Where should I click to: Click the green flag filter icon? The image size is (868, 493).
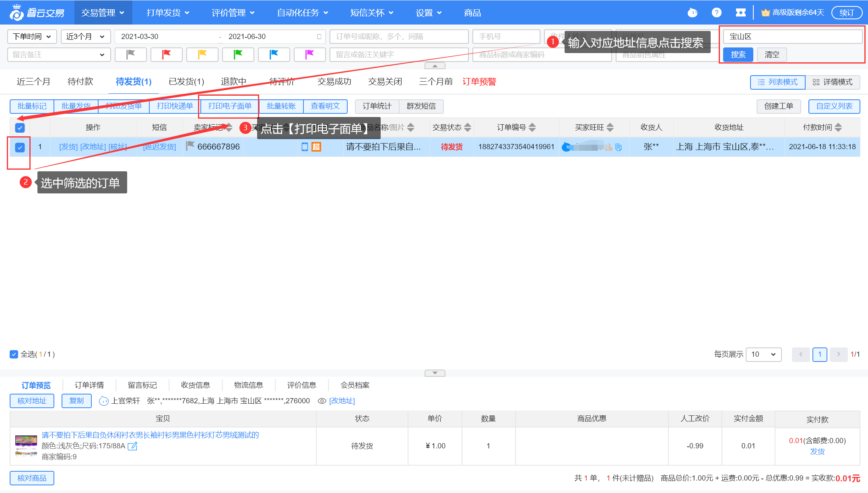[238, 54]
